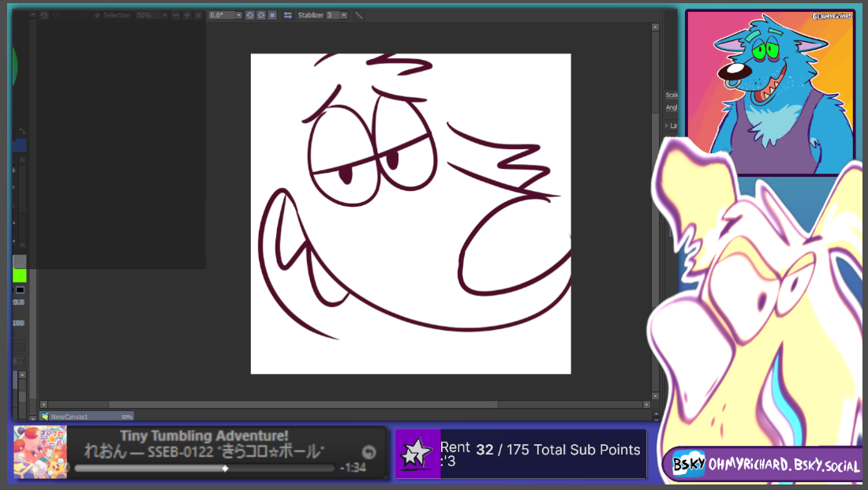
Task: Click the horizontal canvas scrollbar
Action: click(347, 405)
